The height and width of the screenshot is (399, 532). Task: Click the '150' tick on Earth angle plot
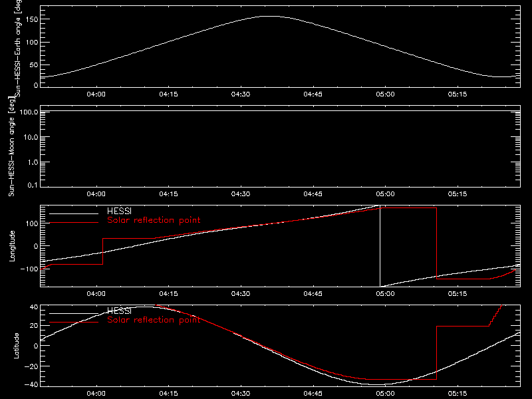pyautogui.click(x=32, y=19)
